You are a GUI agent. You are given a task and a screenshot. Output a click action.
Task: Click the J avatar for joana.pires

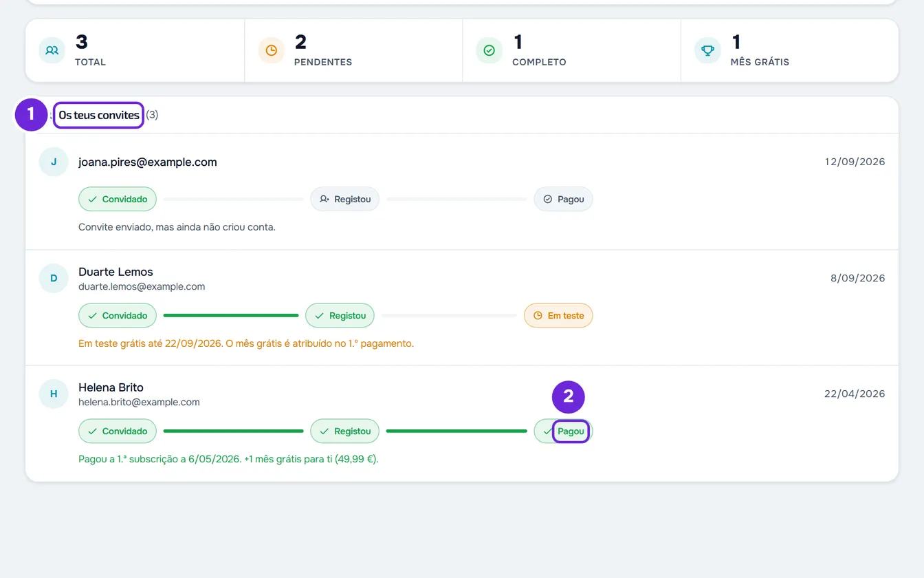[54, 162]
